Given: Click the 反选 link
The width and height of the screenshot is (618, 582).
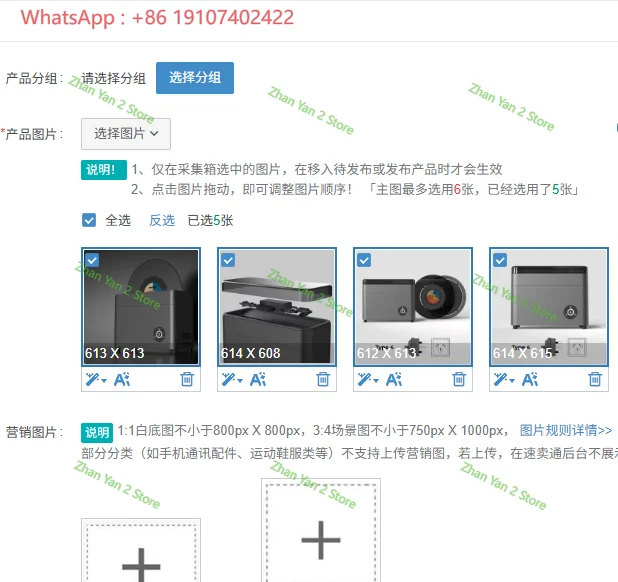Looking at the screenshot, I should 162,220.
